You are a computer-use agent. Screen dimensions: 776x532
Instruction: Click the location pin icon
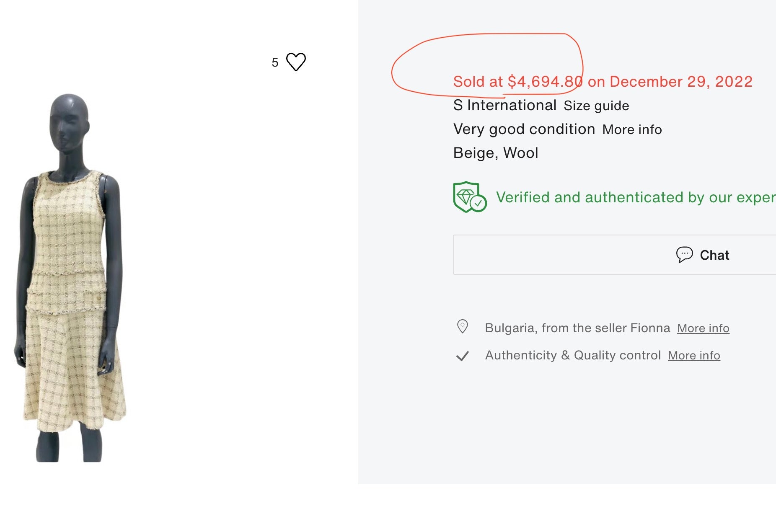coord(462,327)
